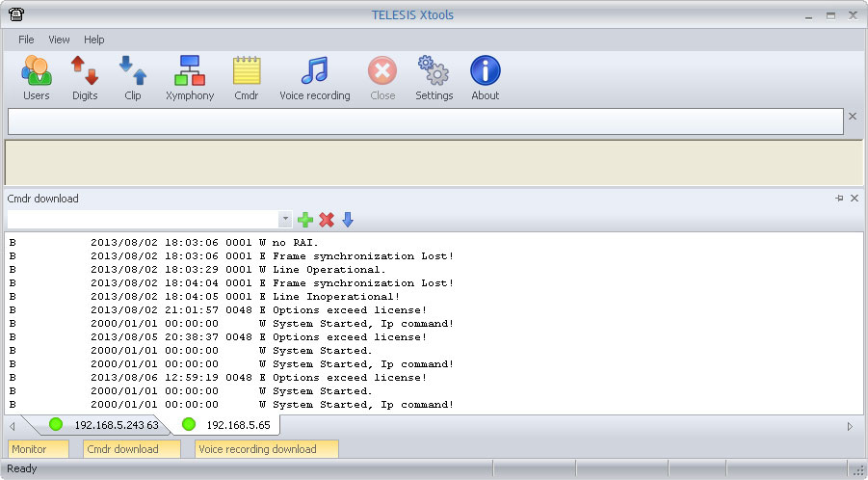
Task: Launch the Xymphony tool
Action: point(190,78)
